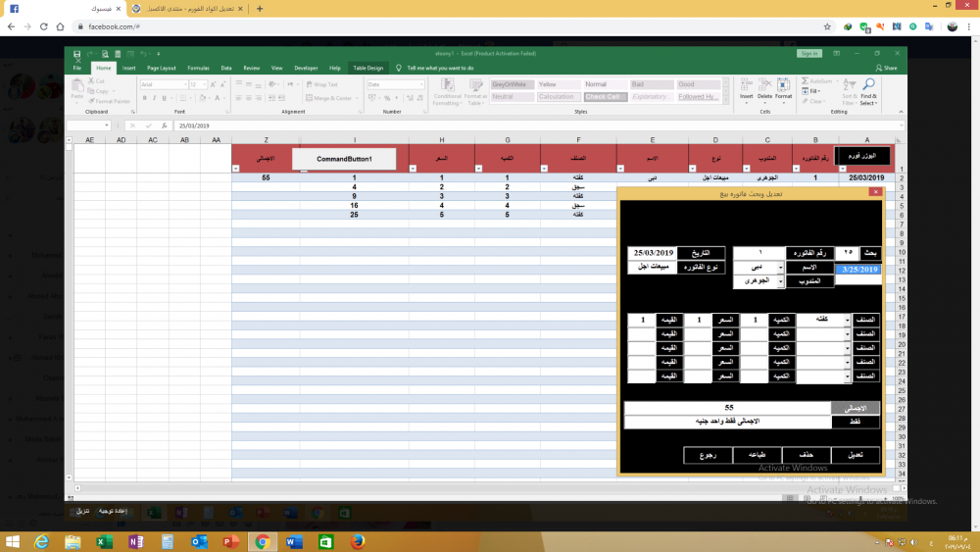Click the Windows Start button
The width and height of the screenshot is (980, 552).
pos(12,541)
